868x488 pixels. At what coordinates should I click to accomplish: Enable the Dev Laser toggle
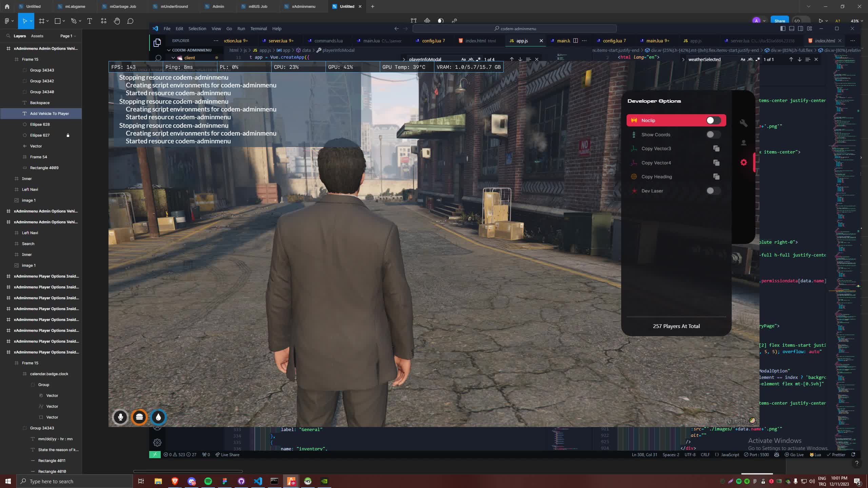point(713,191)
